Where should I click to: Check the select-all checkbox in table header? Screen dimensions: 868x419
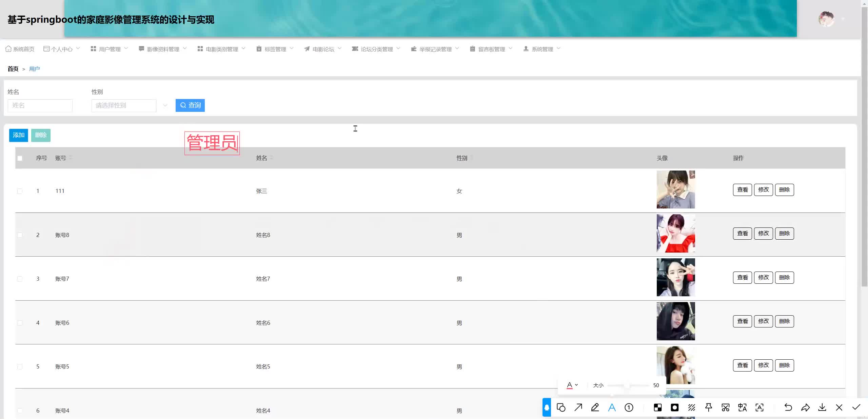pos(20,158)
